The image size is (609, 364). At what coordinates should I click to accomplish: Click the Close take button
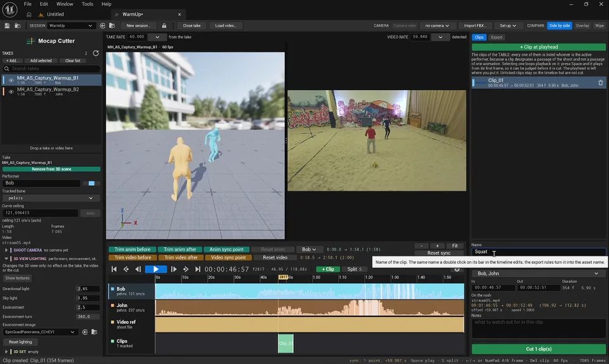click(x=192, y=25)
